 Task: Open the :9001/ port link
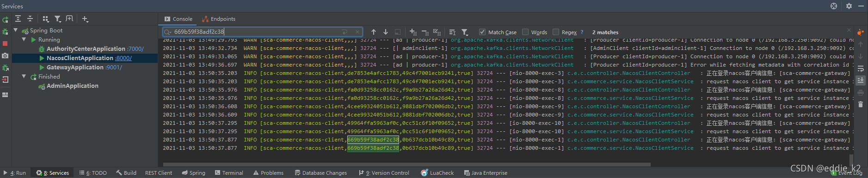click(114, 67)
